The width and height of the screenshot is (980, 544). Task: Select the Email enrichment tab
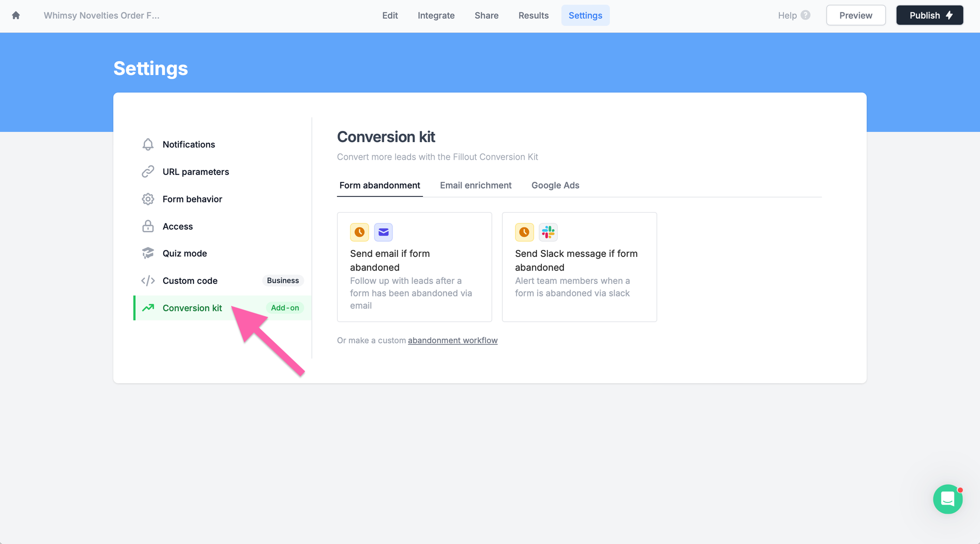pyautogui.click(x=476, y=185)
